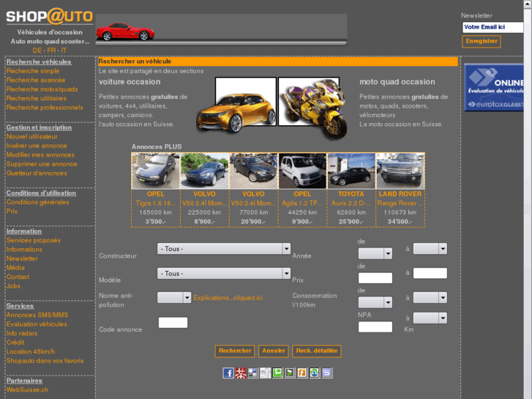The image size is (532, 399).
Task: Open the Année 'de' dropdown
Action: (x=375, y=253)
